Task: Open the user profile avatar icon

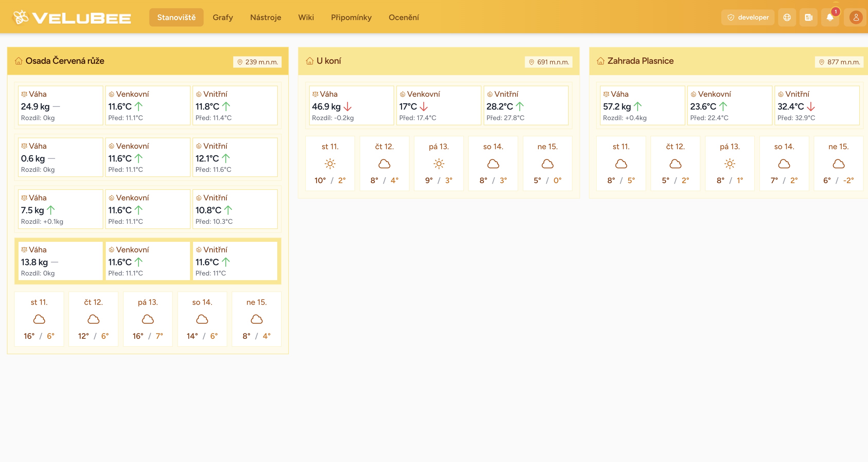Action: click(856, 17)
